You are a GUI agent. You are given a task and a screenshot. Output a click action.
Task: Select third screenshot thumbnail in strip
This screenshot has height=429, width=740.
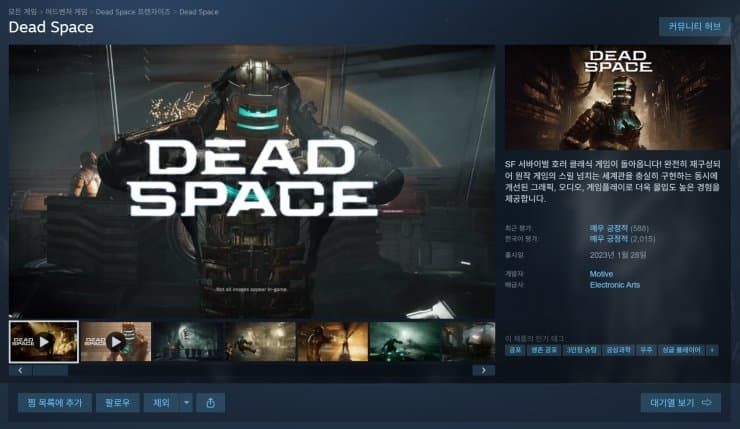188,342
